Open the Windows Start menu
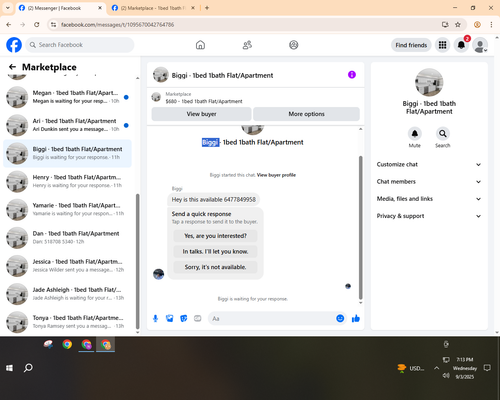Screen dimensions: 500x400 pyautogui.click(x=9, y=368)
